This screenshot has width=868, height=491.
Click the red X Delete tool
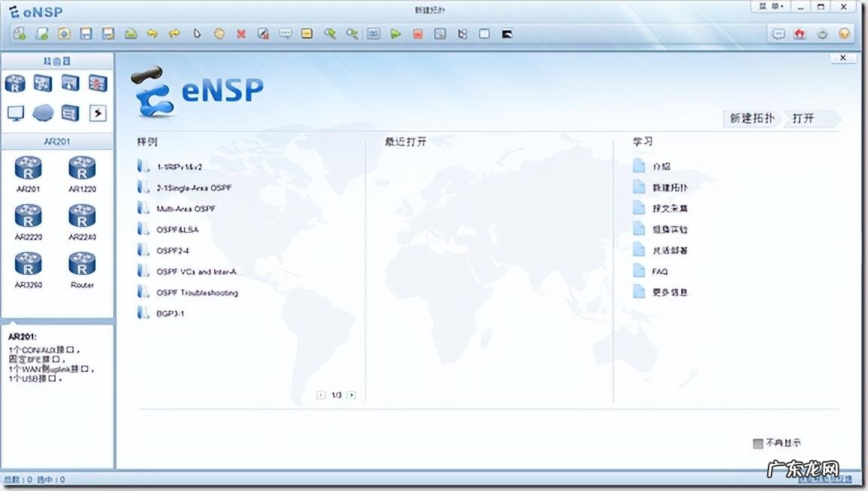241,34
